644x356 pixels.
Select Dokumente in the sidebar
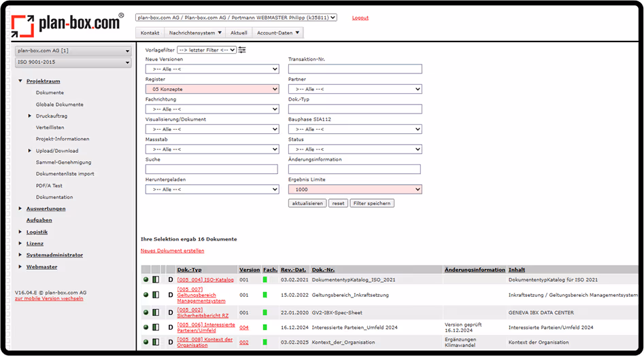(50, 92)
